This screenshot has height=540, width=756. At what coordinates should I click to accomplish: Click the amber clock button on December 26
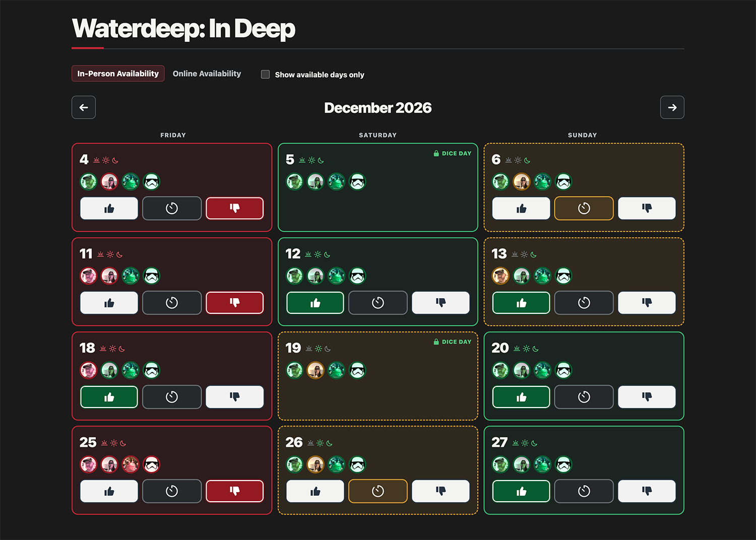(x=378, y=491)
